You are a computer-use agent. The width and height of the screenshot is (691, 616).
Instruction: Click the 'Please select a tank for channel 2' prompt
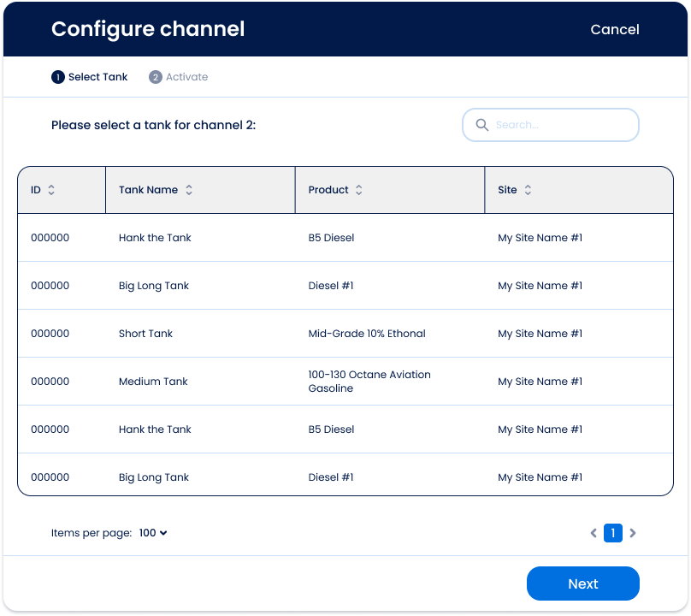[x=153, y=125]
